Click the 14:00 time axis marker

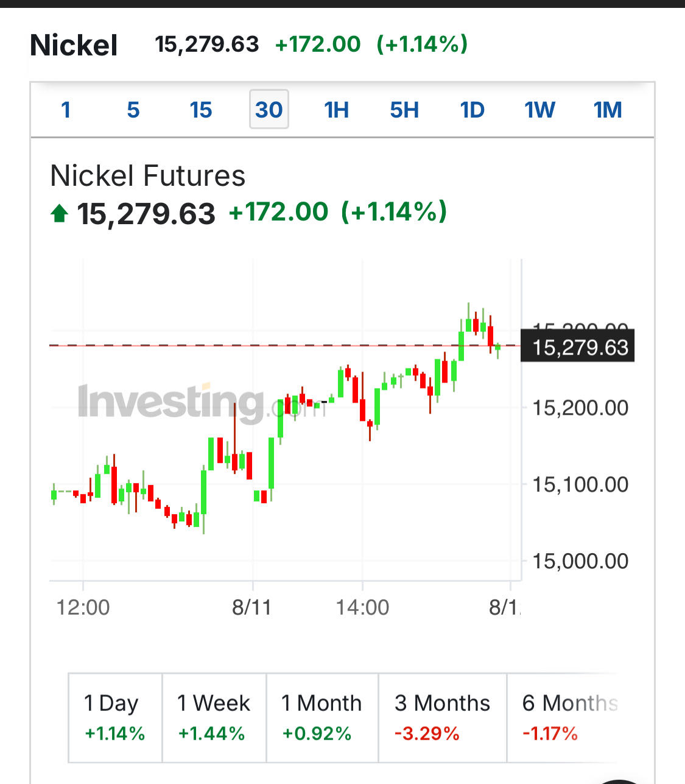click(362, 607)
